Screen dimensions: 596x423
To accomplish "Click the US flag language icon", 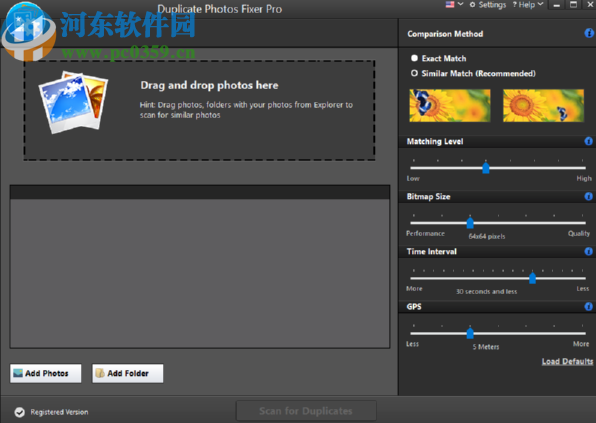I will coord(450,5).
